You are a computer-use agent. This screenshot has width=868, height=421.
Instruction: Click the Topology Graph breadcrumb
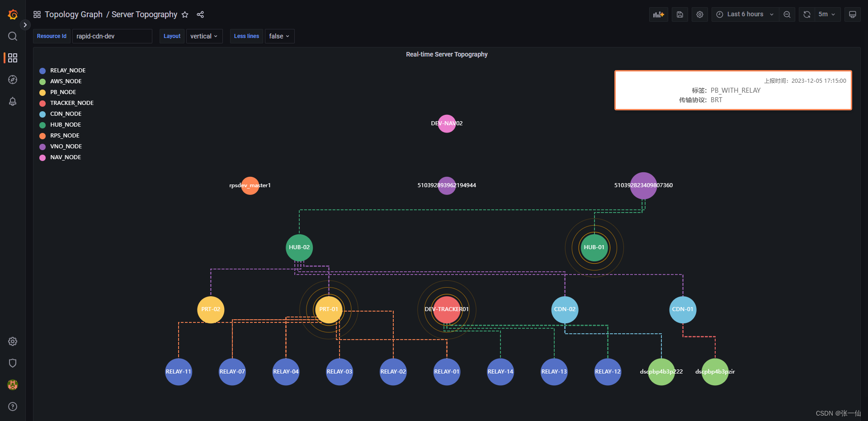[x=73, y=14]
